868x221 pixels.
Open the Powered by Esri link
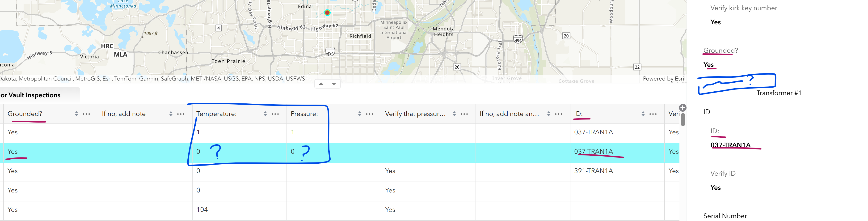[x=663, y=78]
